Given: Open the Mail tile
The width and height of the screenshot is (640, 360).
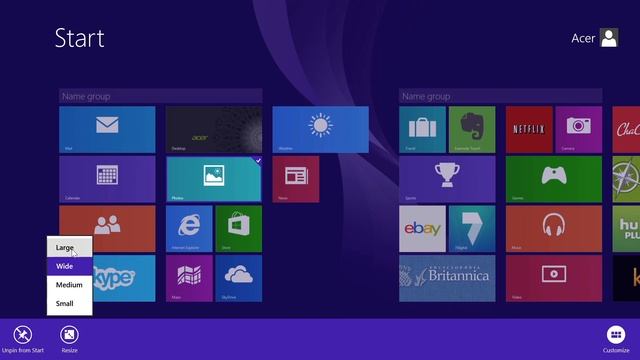Looking at the screenshot, I should tap(107, 129).
